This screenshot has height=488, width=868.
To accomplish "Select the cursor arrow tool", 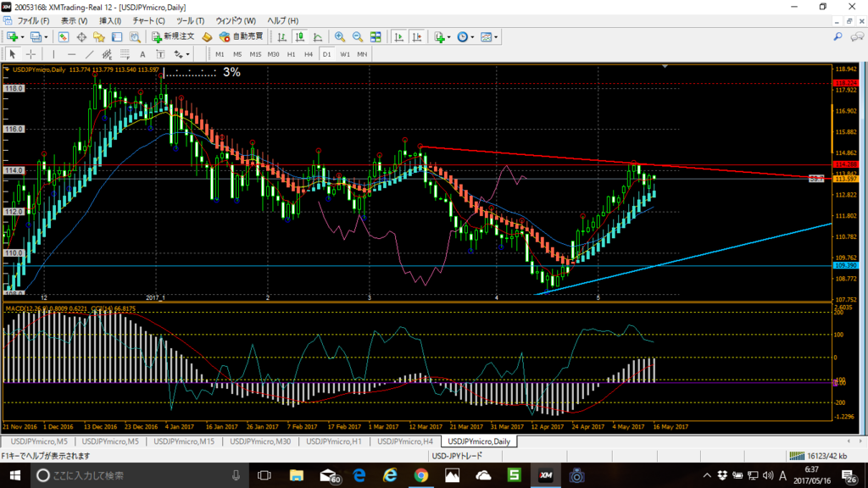I will click(x=13, y=54).
